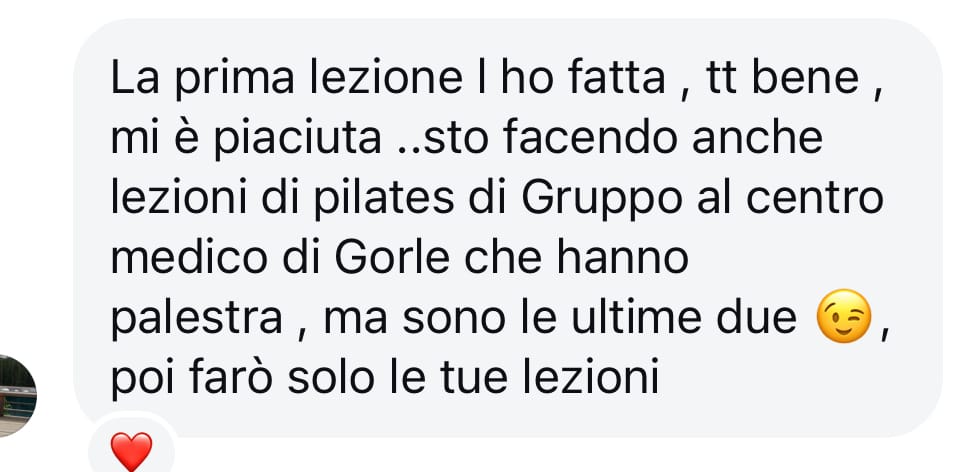Click the red heart reaction
This screenshot has height=472, width=958.
pos(131,452)
